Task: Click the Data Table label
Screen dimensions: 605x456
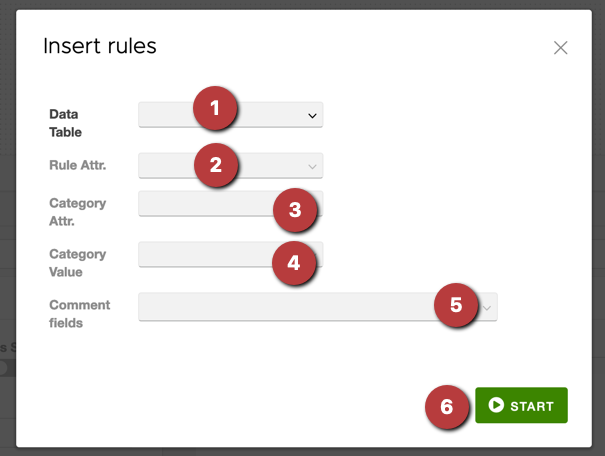Action: point(65,123)
